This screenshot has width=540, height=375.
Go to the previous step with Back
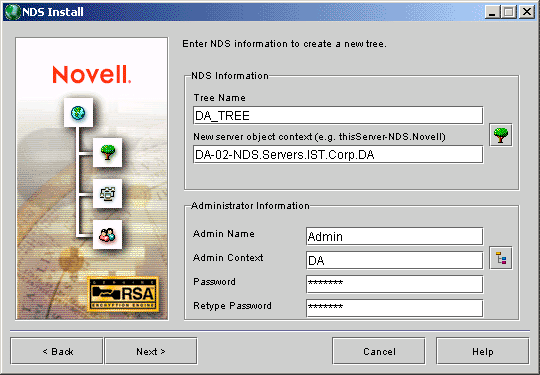point(57,351)
